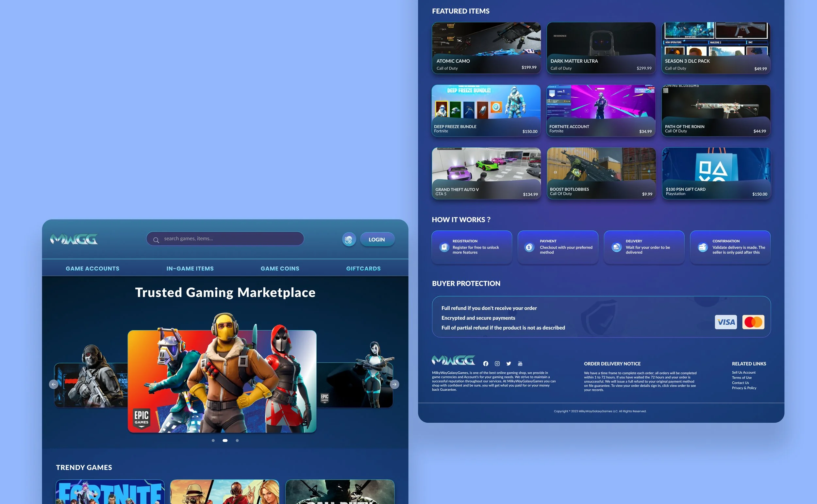Click the carousel next arrow

tap(394, 384)
